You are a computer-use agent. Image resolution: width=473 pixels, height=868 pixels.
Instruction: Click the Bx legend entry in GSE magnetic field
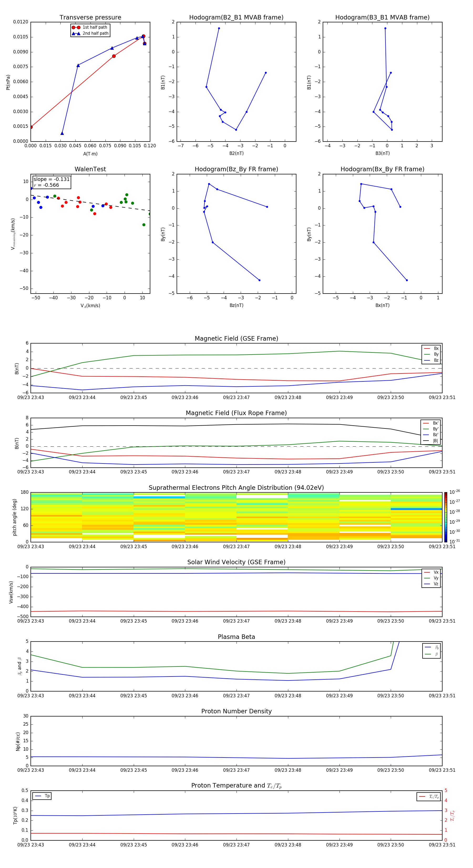click(431, 349)
